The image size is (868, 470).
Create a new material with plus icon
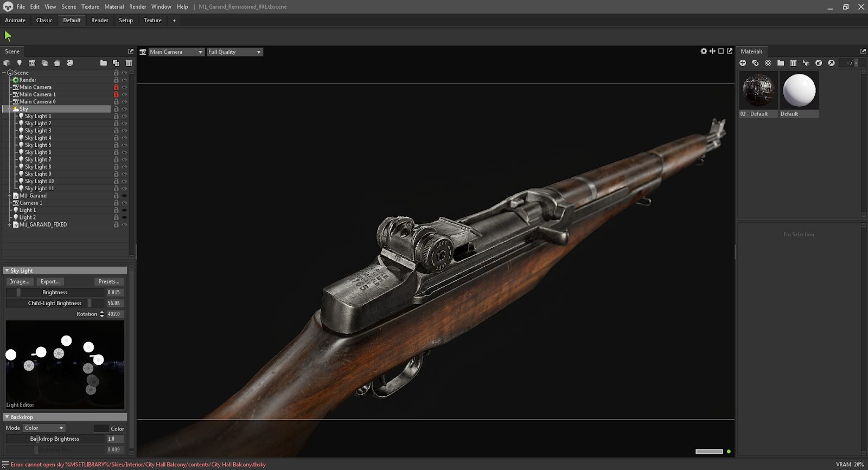pos(743,63)
